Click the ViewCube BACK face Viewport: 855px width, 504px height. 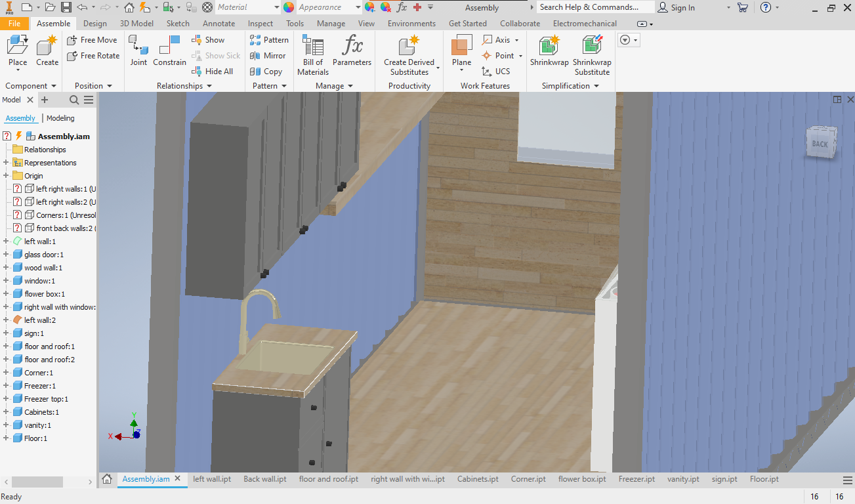coord(820,143)
